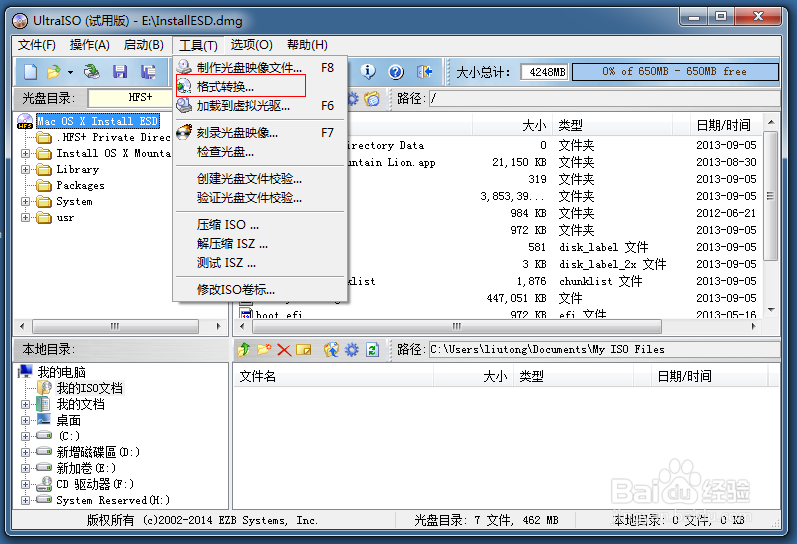Click the Save floppy disk toolbar icon

[x=120, y=72]
